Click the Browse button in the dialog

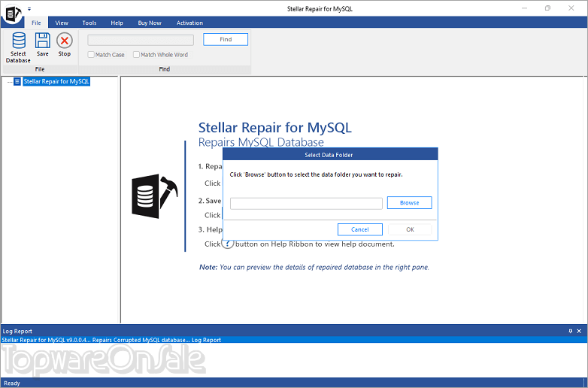pyautogui.click(x=410, y=203)
